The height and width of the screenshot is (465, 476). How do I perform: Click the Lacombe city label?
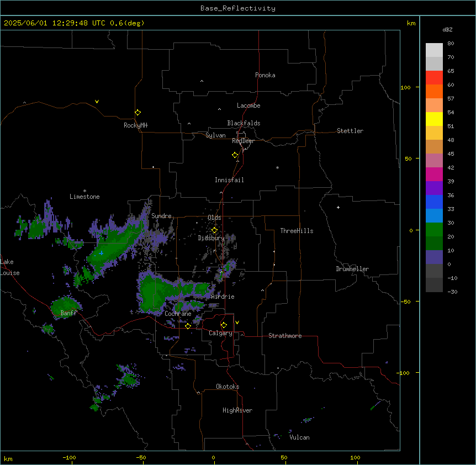[x=248, y=105]
